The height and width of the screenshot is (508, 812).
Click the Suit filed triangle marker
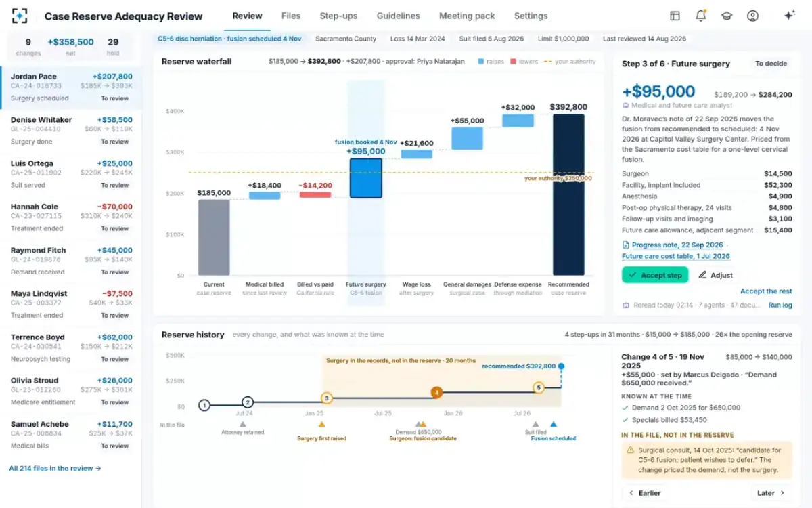(x=536, y=424)
